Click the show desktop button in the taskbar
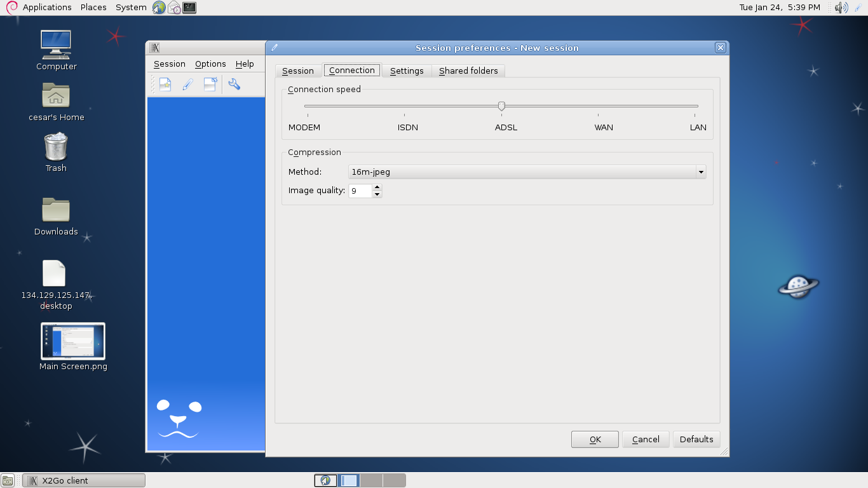868x488 pixels. pos(8,481)
